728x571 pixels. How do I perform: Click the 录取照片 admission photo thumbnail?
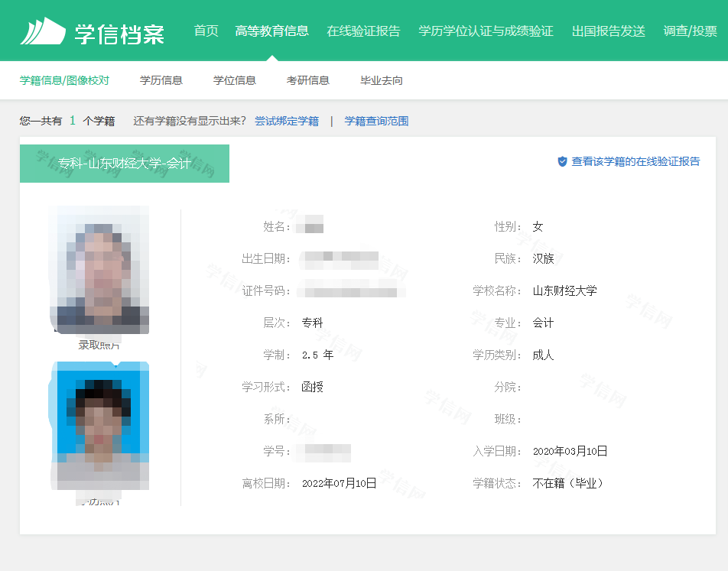99,270
